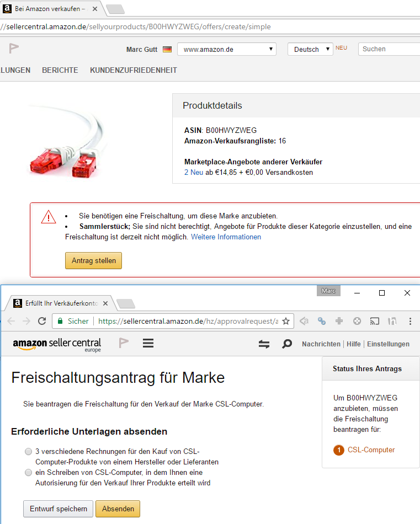The image size is (420, 524).
Task: Click the green Sicher padlock icon
Action: tap(60, 321)
